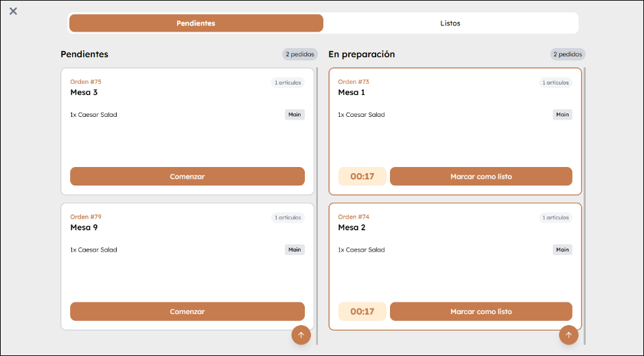644x356 pixels.
Task: Click the Mesa 9 title
Action: (84, 227)
